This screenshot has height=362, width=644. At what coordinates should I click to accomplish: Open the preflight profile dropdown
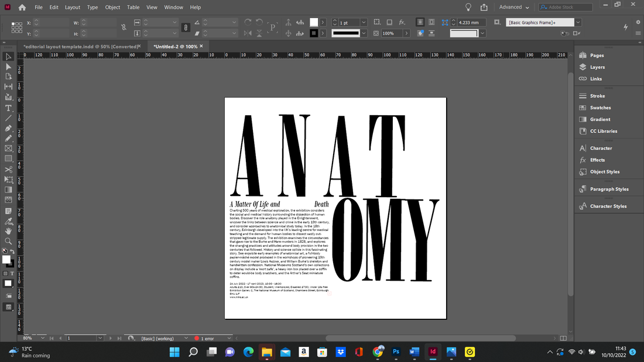pyautogui.click(x=186, y=338)
